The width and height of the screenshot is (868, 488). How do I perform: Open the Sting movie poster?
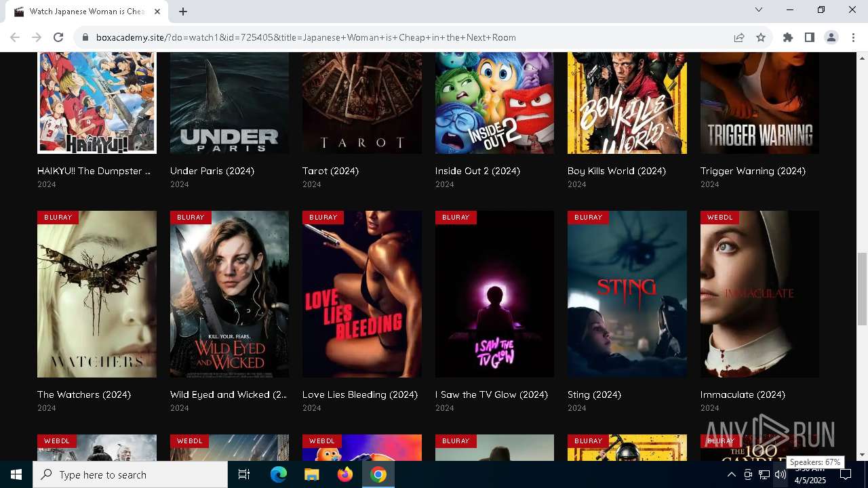pyautogui.click(x=627, y=294)
